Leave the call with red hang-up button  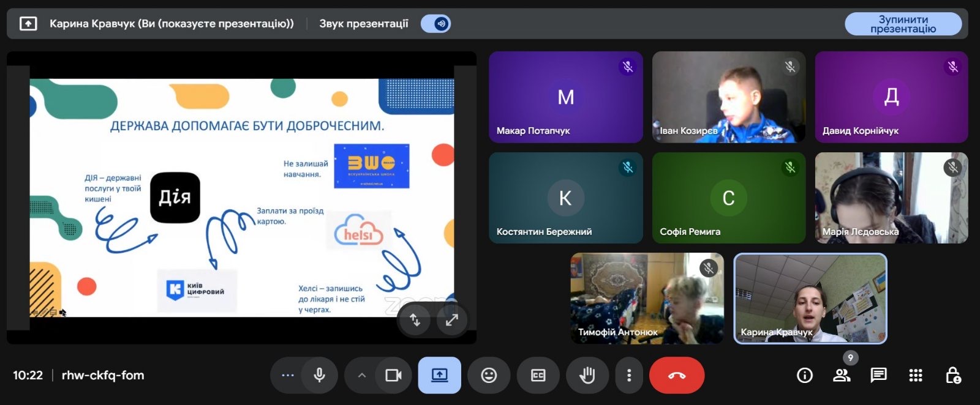click(x=677, y=375)
